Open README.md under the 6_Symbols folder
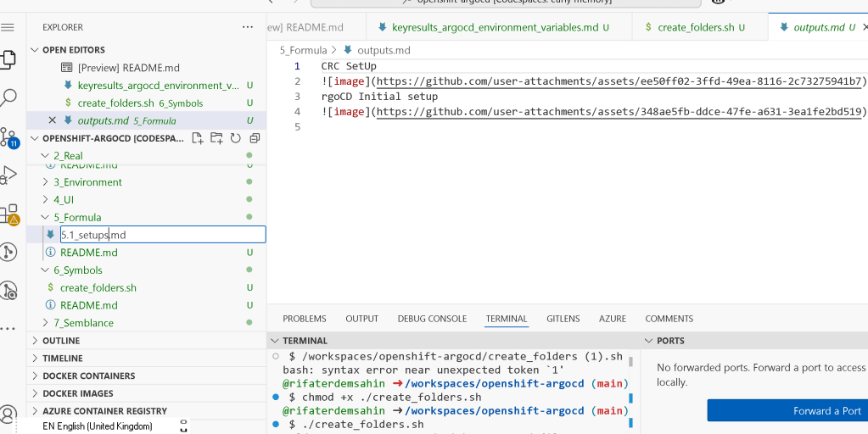The height and width of the screenshot is (434, 868). click(88, 305)
